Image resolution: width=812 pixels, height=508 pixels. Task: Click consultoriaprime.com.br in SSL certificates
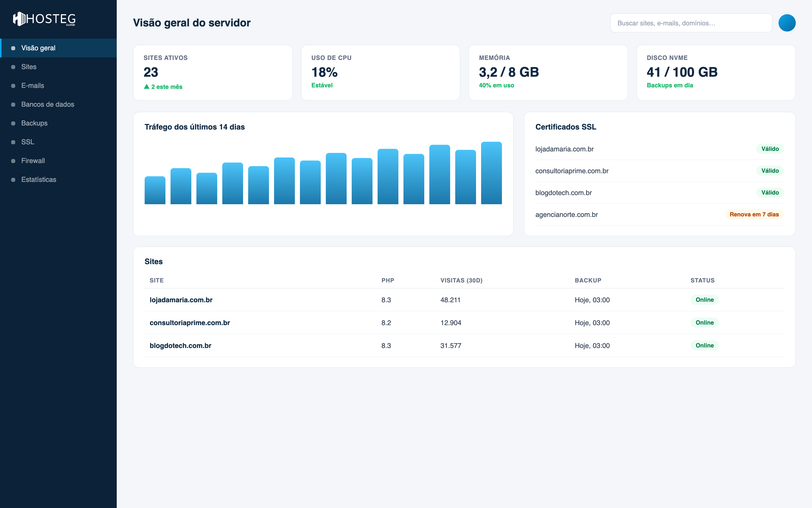(x=572, y=171)
